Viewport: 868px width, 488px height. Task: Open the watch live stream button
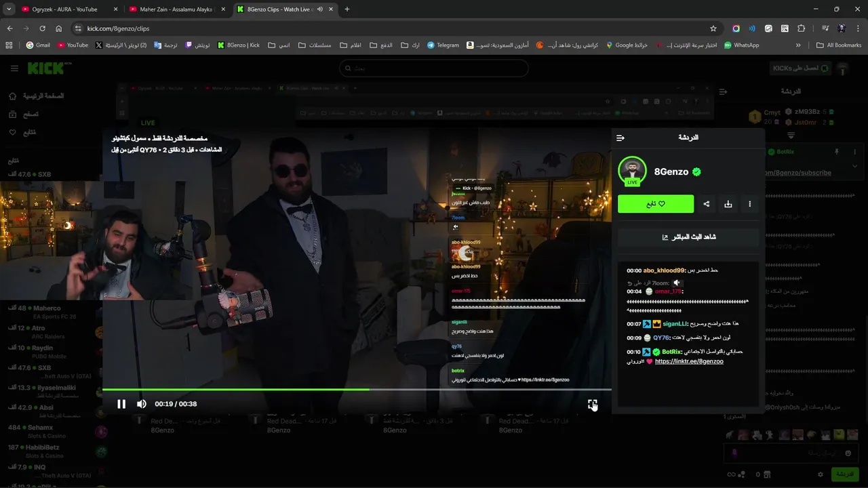tap(688, 237)
